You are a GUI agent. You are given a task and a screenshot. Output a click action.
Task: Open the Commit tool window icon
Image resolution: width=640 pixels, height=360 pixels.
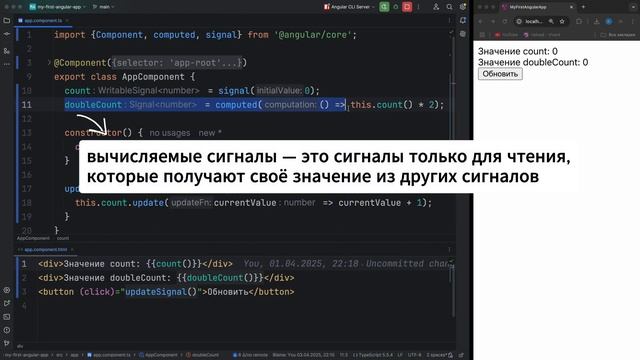point(7,35)
